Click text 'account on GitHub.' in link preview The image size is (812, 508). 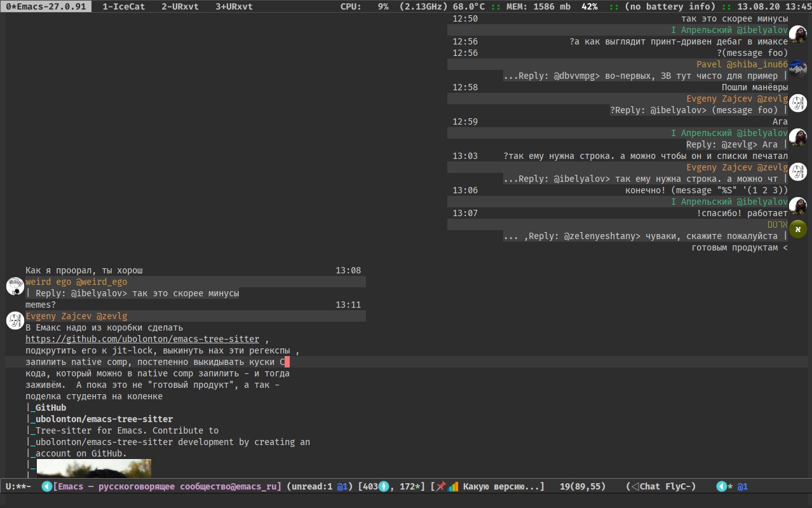coord(81,453)
